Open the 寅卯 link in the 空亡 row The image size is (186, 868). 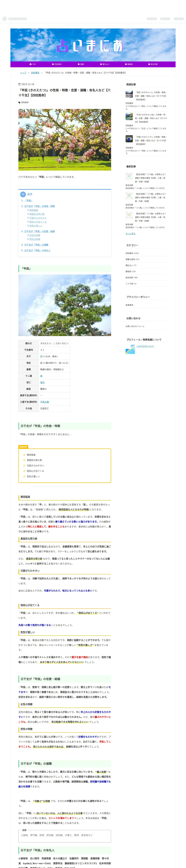click(x=43, y=382)
